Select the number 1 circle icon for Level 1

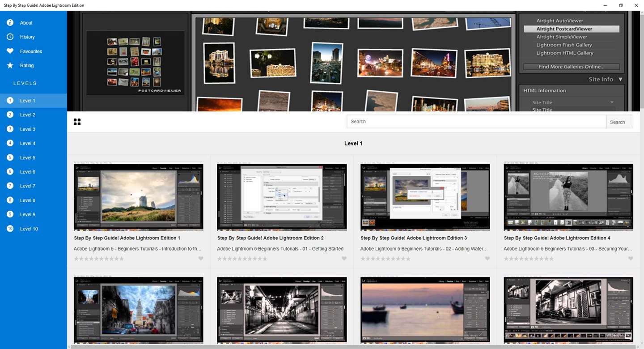click(x=10, y=101)
